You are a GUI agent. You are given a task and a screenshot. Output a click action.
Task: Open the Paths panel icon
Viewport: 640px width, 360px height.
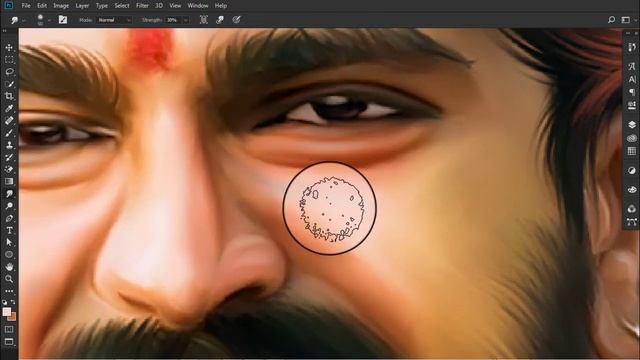click(631, 222)
